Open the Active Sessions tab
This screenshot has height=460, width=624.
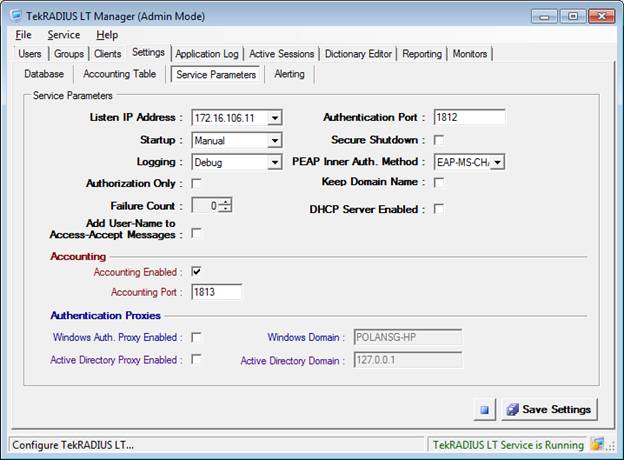pyautogui.click(x=281, y=54)
